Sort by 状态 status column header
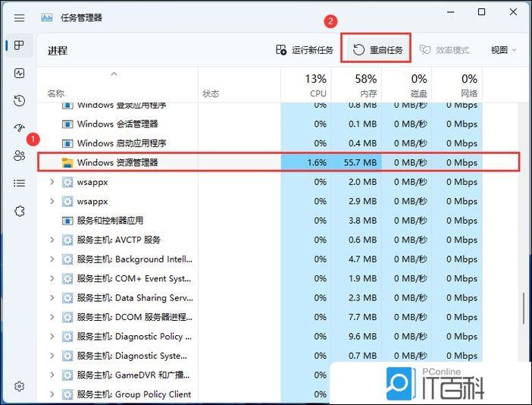This screenshot has height=405, width=532. (239, 85)
